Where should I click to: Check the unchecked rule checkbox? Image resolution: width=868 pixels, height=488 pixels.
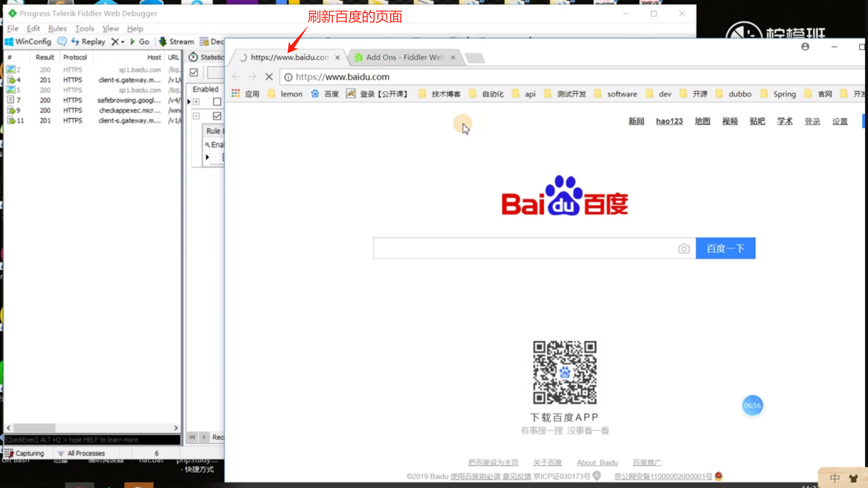(x=217, y=102)
